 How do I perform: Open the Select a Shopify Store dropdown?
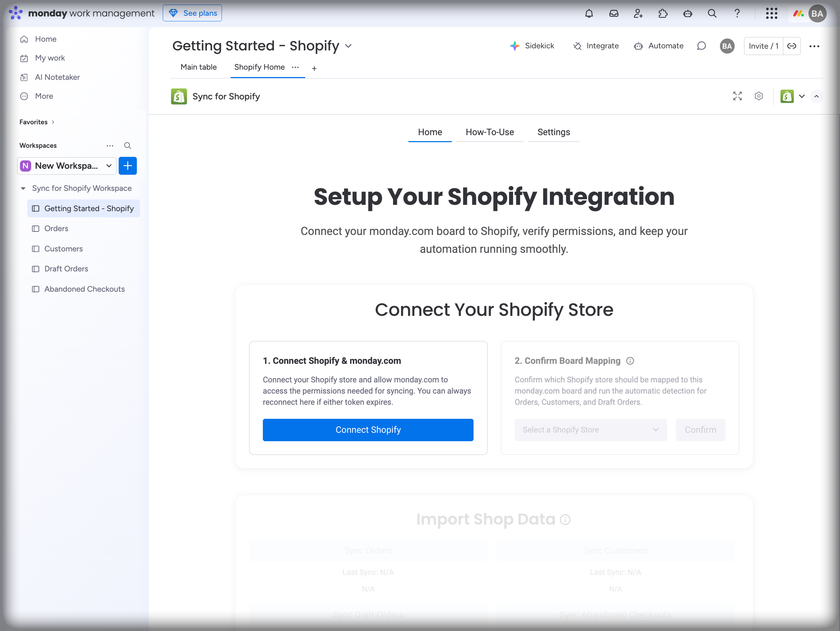(590, 430)
